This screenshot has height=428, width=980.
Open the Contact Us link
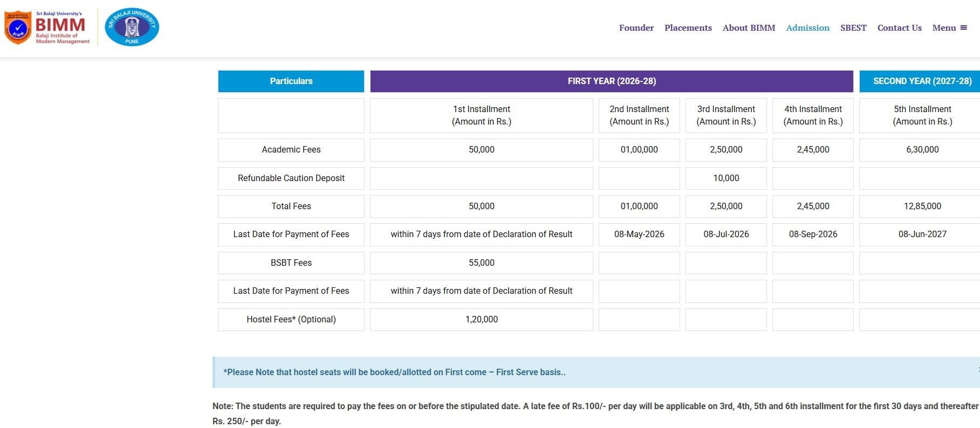click(899, 27)
